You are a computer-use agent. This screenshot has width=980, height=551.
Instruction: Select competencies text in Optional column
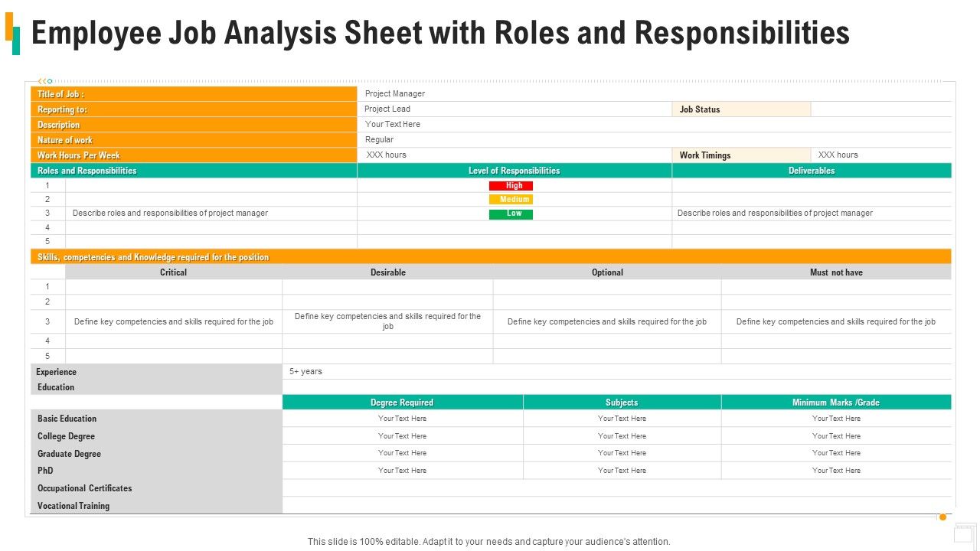pos(607,321)
